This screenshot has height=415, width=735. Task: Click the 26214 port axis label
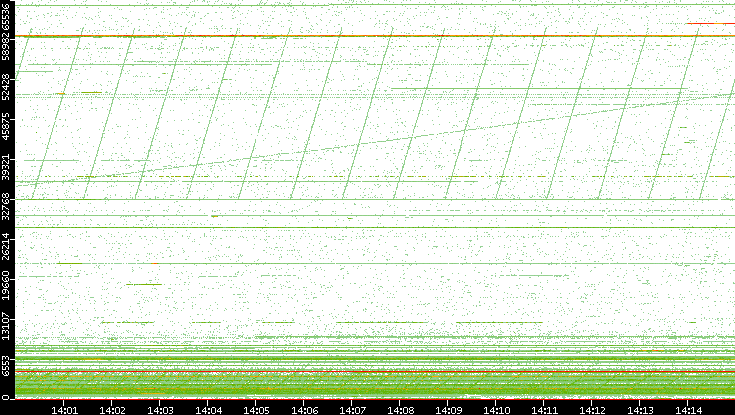pyautogui.click(x=6, y=247)
